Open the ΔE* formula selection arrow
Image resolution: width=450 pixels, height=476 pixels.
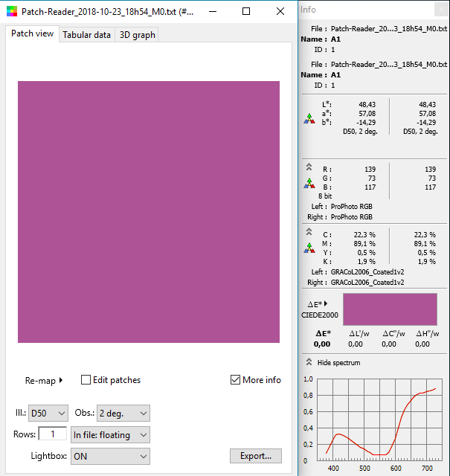(x=326, y=303)
